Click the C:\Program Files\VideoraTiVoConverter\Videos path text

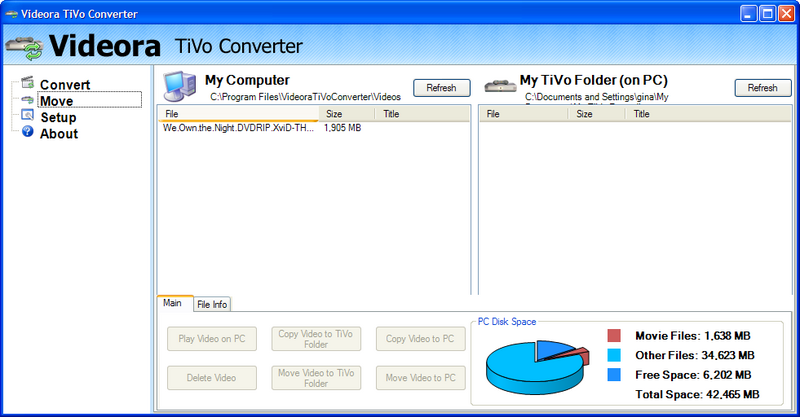point(306,96)
